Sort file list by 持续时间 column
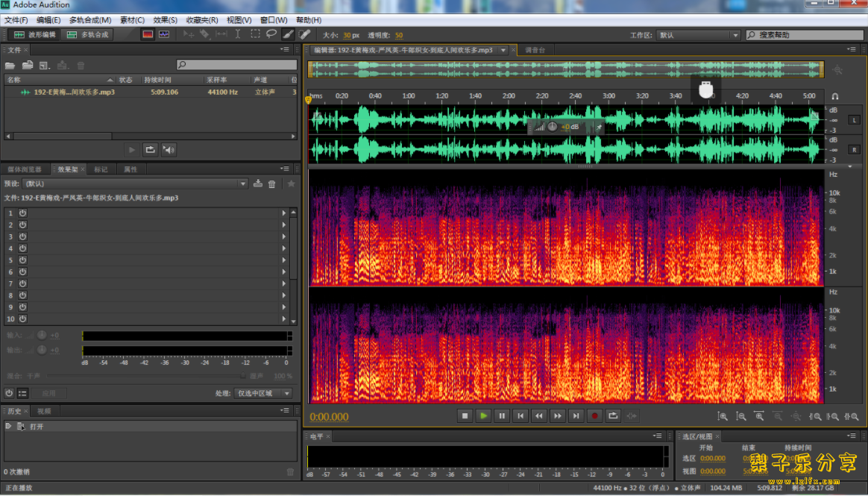The width and height of the screenshot is (868, 496). click(158, 80)
